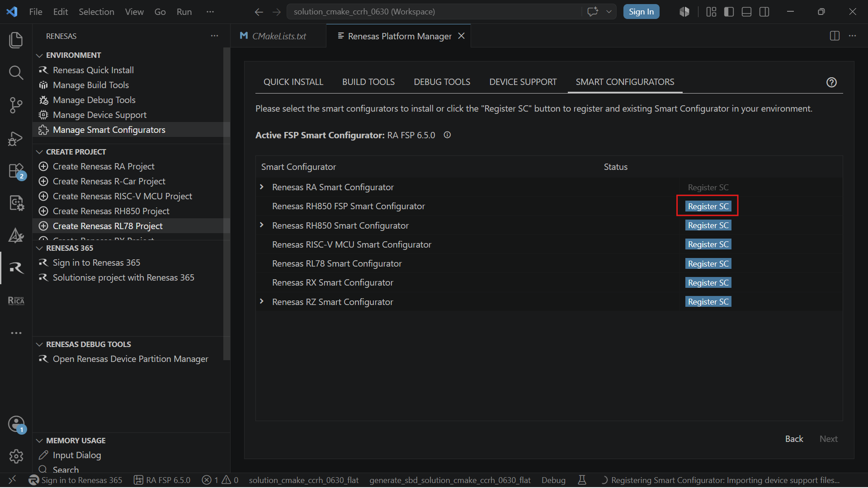This screenshot has height=488, width=868.
Task: Go back with the navigation arrow
Action: (x=259, y=12)
